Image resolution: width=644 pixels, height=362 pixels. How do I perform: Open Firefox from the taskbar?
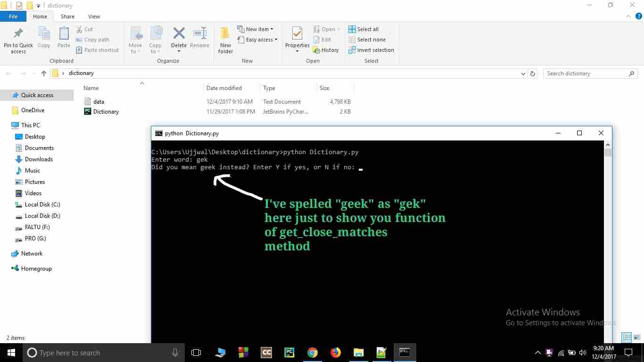click(336, 353)
